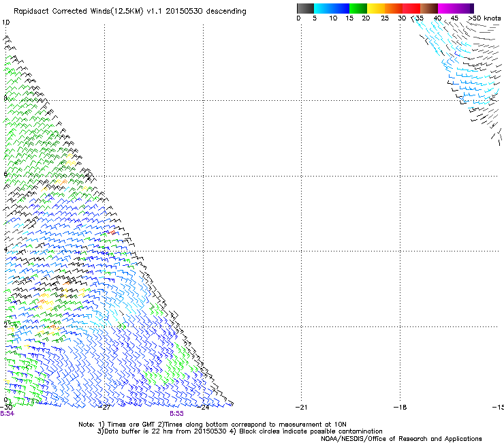Click the gray 0-5 knots color segment
Viewport: 504px width, 443px height.
(x=305, y=8)
